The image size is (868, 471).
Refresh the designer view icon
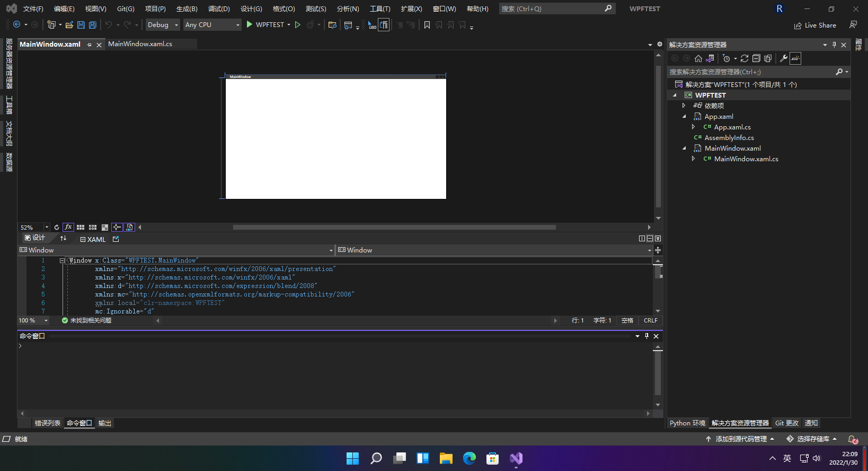coord(57,227)
